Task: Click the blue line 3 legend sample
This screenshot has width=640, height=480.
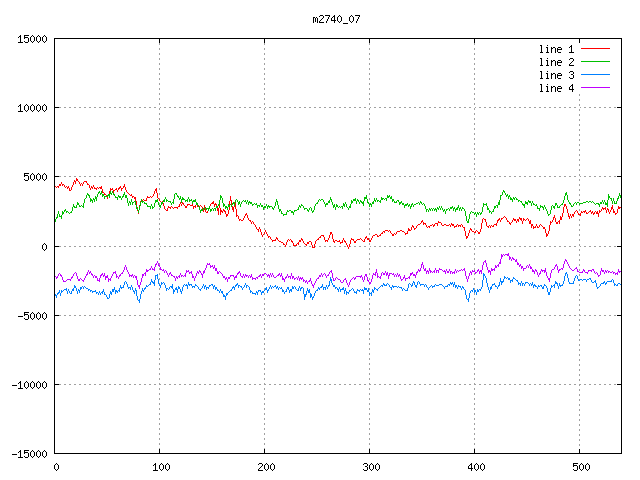Action: pyautogui.click(x=596, y=75)
